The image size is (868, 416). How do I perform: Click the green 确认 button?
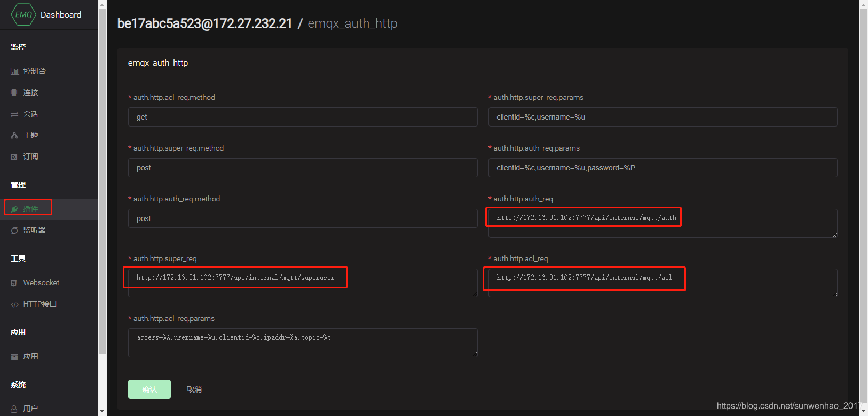click(149, 389)
